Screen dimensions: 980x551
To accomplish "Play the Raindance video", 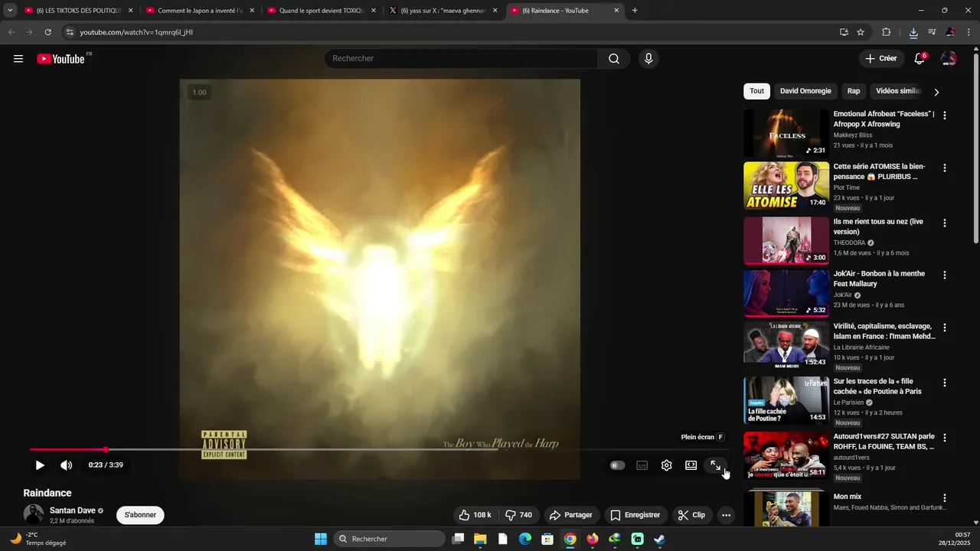I will (x=40, y=465).
